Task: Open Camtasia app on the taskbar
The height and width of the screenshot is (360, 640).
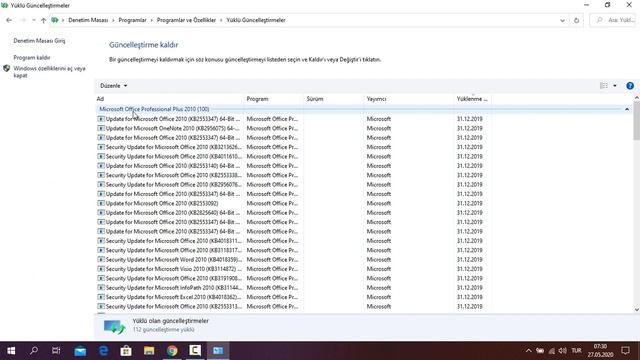Action: (x=195, y=351)
